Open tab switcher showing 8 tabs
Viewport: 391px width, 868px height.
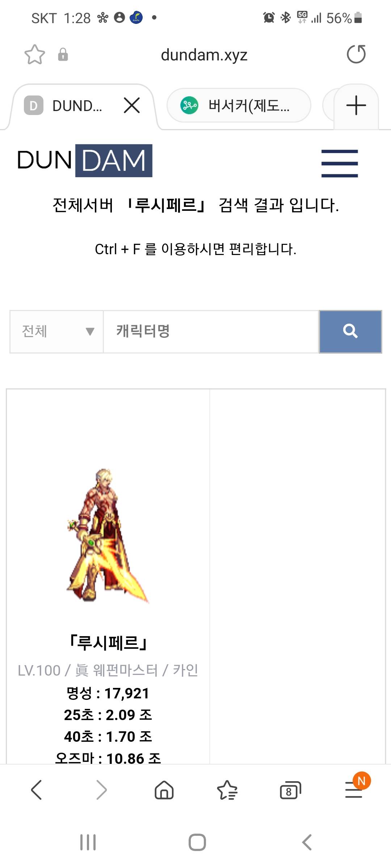point(290,790)
